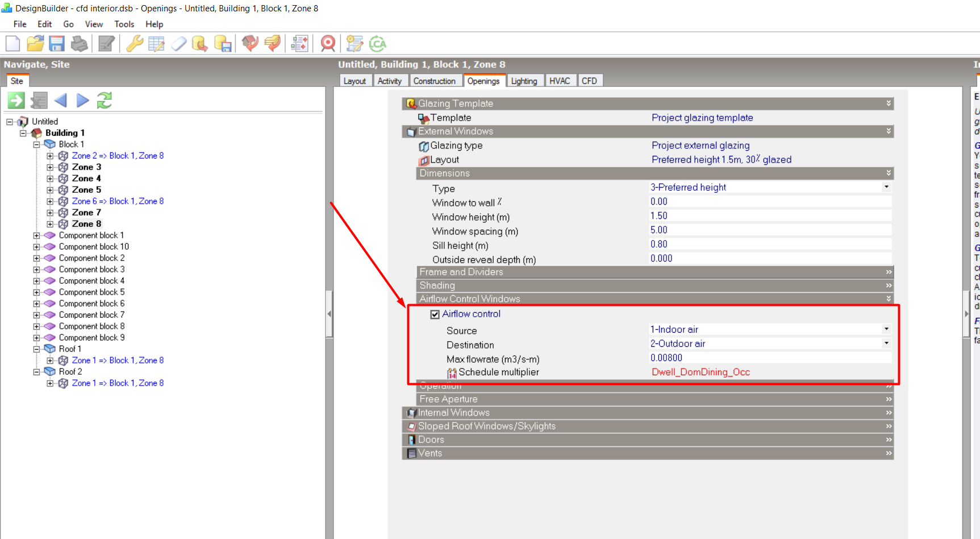Screen dimensions: 980x539
Task: Open the File menu
Action: pos(20,24)
